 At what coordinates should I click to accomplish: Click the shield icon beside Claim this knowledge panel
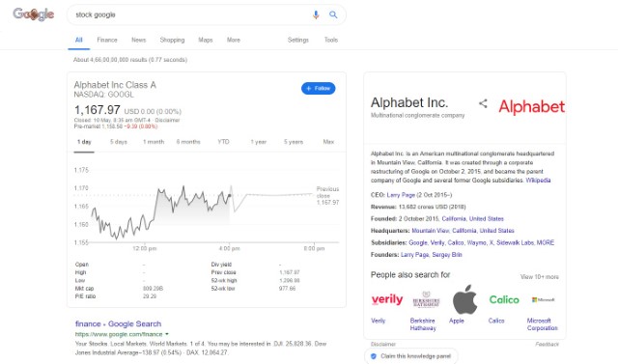(x=374, y=356)
